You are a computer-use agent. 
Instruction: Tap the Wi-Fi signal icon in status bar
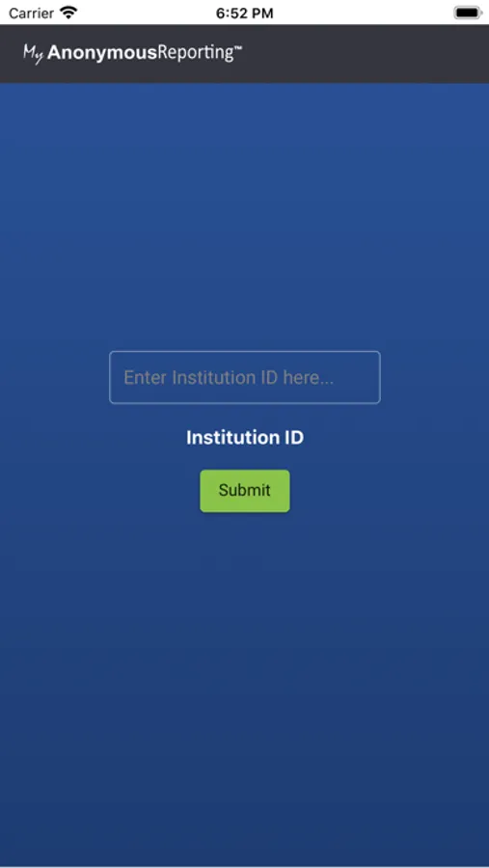coord(68,13)
